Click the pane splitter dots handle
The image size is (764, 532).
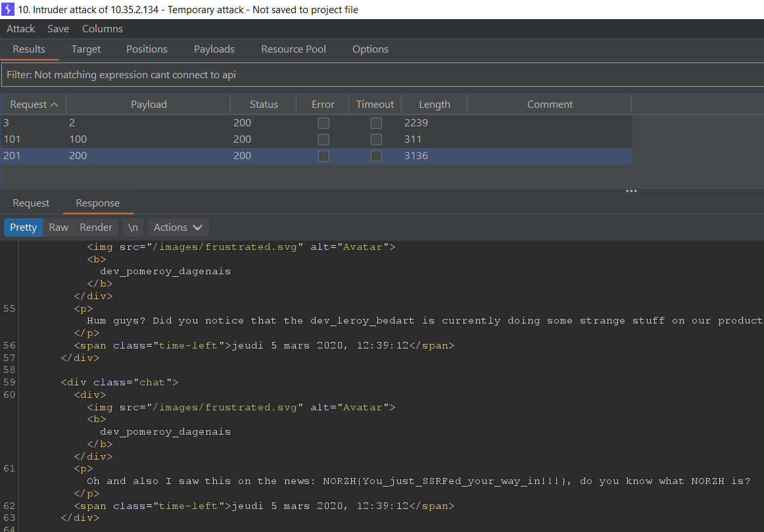[631, 191]
